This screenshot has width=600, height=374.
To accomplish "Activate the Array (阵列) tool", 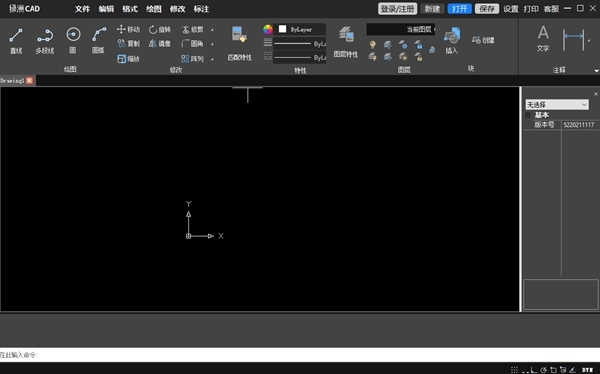I will (192, 59).
